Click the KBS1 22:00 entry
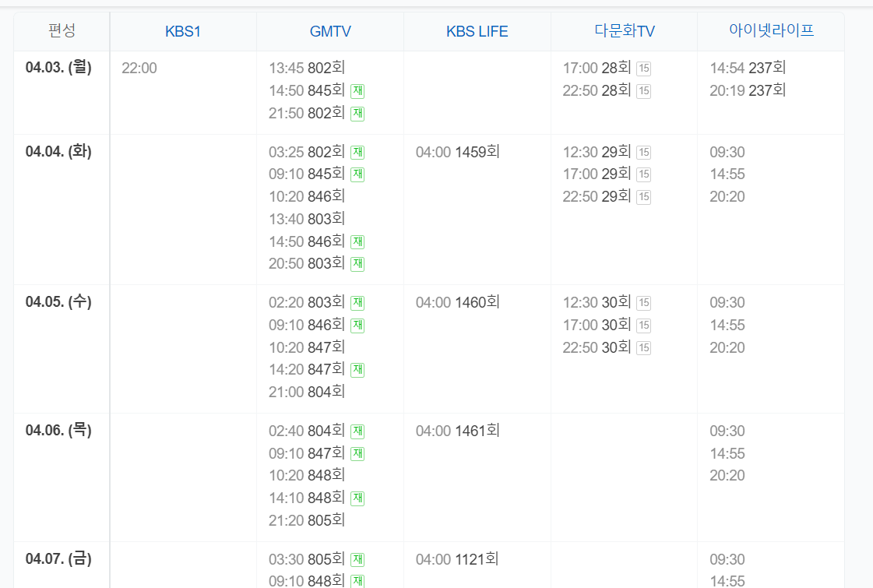 click(139, 68)
